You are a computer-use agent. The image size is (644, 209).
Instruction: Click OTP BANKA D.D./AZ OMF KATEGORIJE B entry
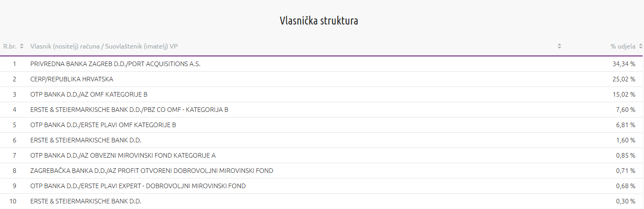coord(89,94)
